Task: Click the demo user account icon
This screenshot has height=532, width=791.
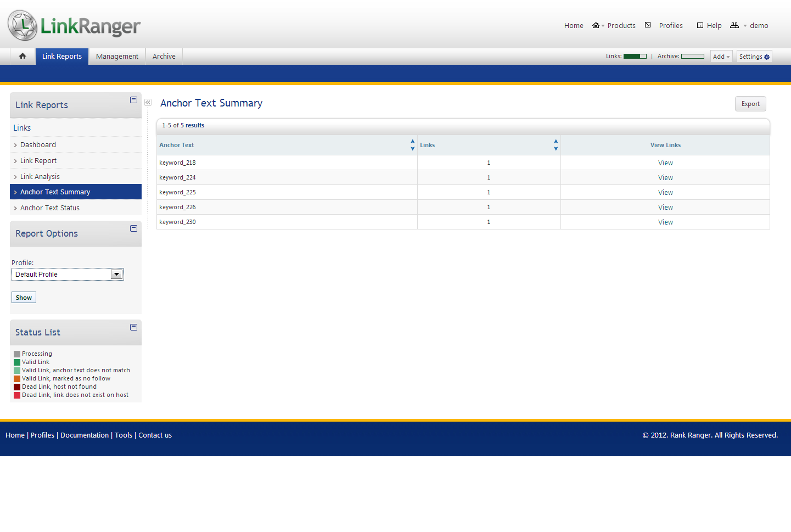Action: pos(734,25)
